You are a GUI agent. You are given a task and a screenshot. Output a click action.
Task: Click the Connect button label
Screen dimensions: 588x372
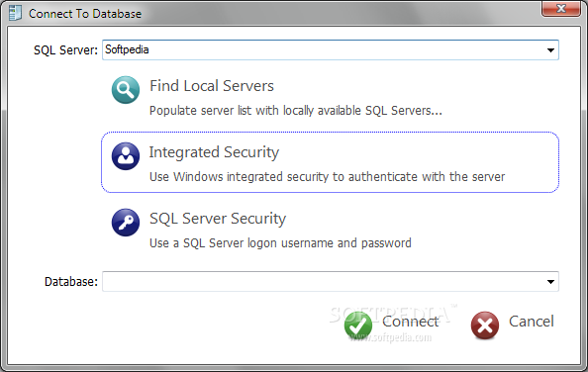pyautogui.click(x=410, y=322)
